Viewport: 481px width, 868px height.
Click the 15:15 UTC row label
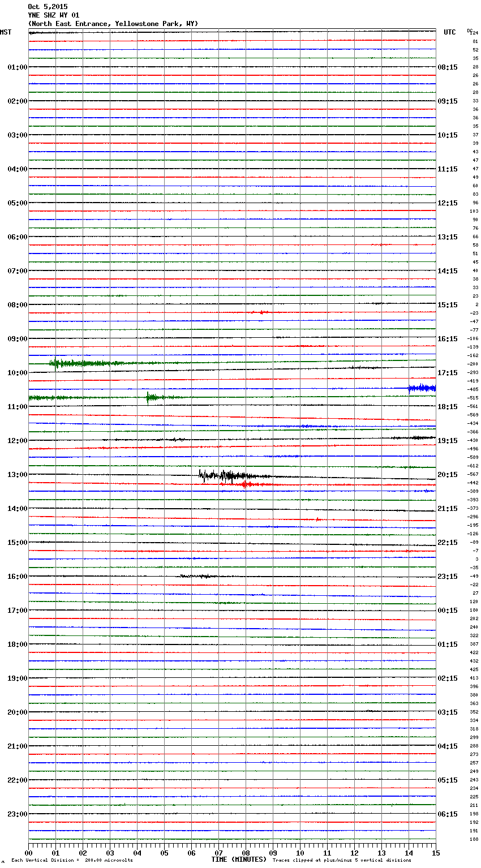(448, 305)
